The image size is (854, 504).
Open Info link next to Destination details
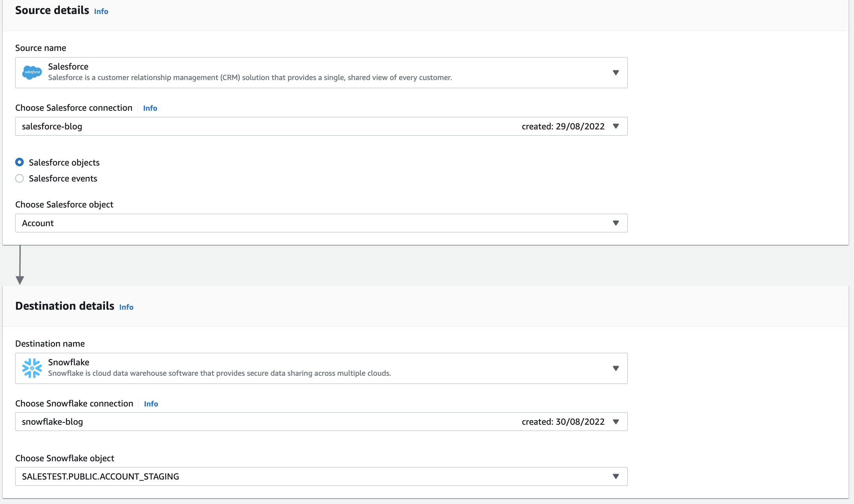pyautogui.click(x=126, y=307)
